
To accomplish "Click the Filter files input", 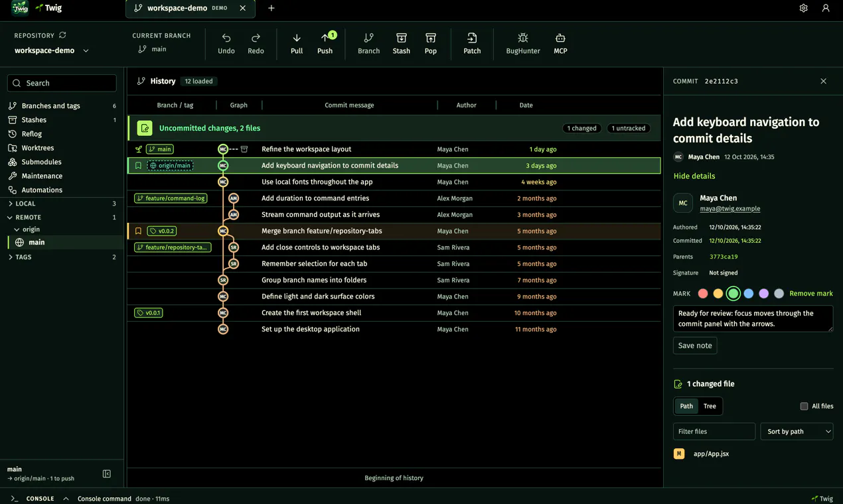I will pyautogui.click(x=714, y=431).
